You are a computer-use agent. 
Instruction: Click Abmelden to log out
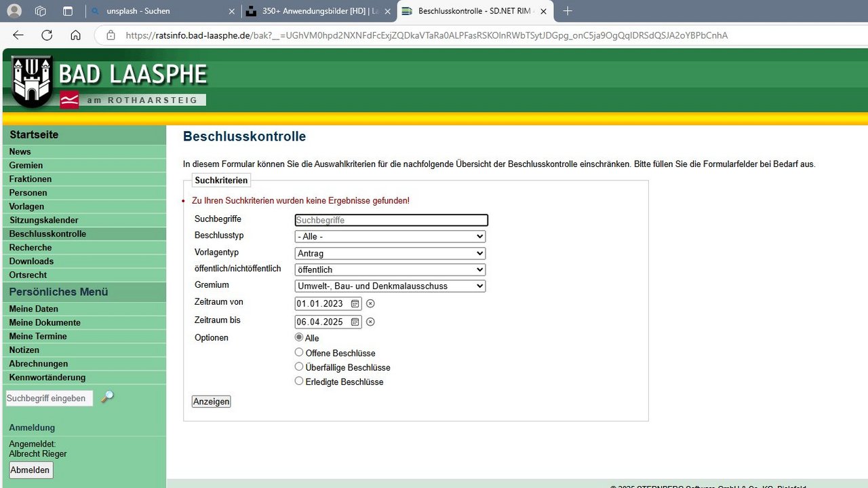31,470
